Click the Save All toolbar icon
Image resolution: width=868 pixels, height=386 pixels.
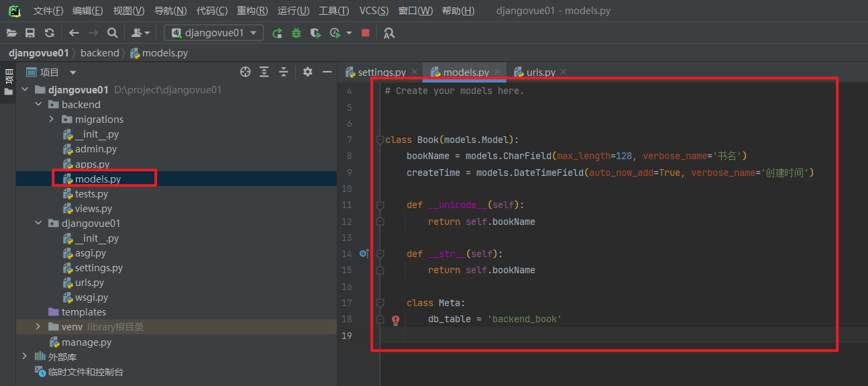(x=30, y=32)
